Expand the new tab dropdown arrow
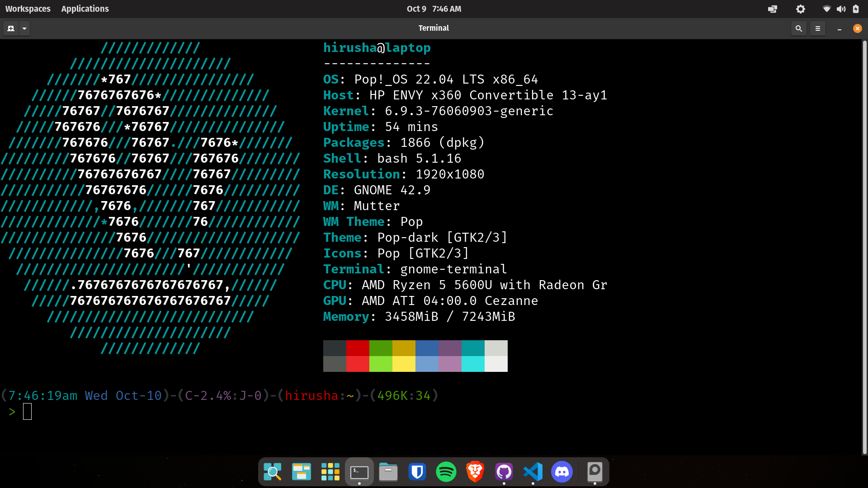The height and width of the screenshot is (488, 868). click(x=24, y=28)
